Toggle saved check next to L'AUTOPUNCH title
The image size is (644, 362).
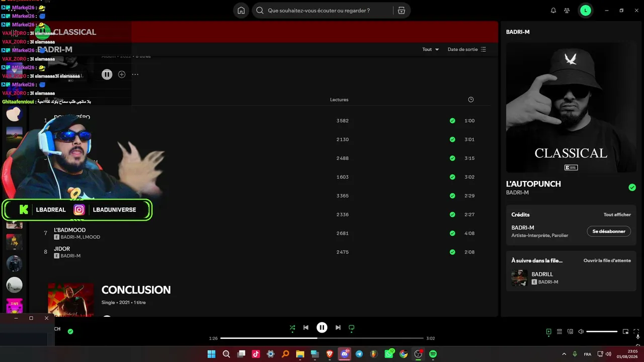point(632,188)
